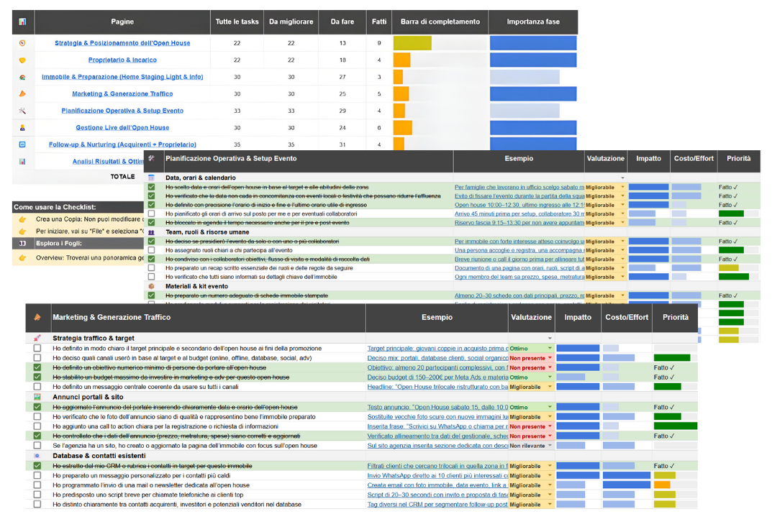This screenshot has height=532, width=777.
Task: Click the person icon beside Gestione Live dell'Open House
Action: (x=22, y=128)
